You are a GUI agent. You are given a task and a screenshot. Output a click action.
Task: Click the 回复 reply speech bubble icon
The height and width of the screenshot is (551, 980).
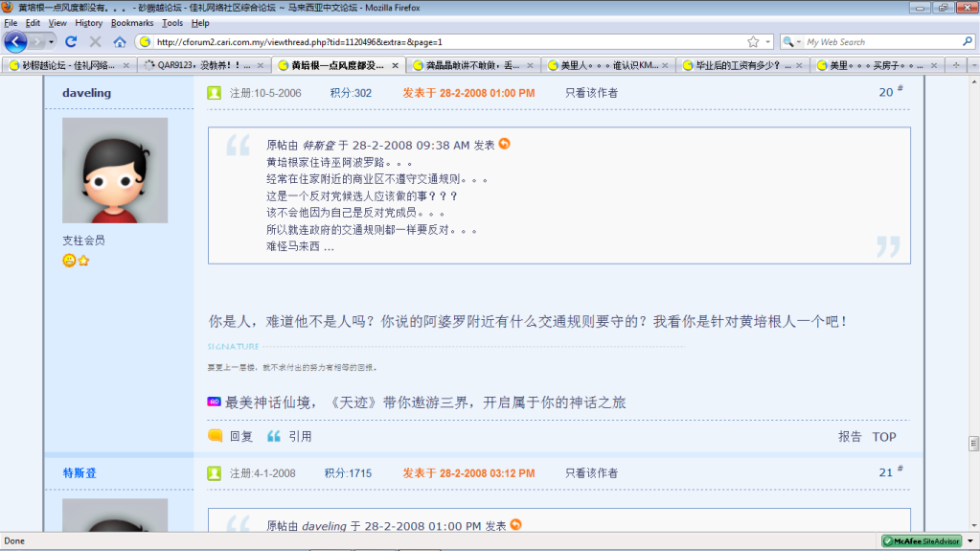point(216,436)
